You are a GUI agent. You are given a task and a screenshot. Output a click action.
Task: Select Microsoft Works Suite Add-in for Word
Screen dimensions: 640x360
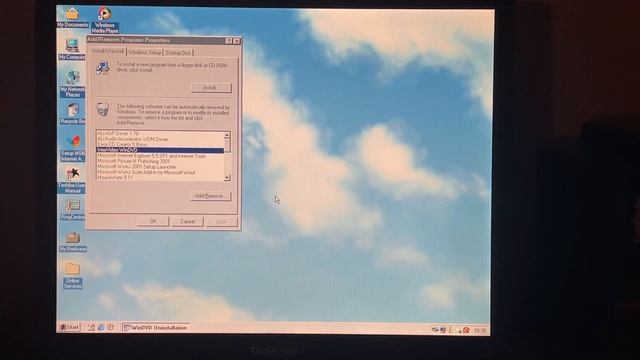(160, 172)
